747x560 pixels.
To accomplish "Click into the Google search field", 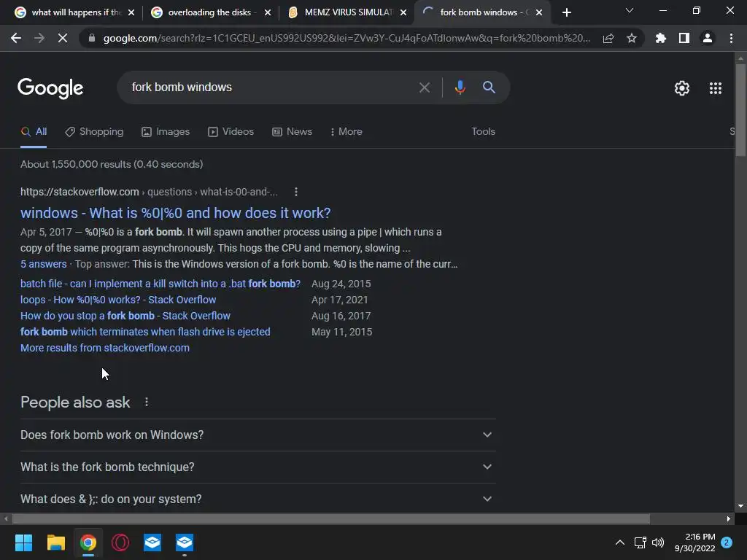I will click(267, 87).
